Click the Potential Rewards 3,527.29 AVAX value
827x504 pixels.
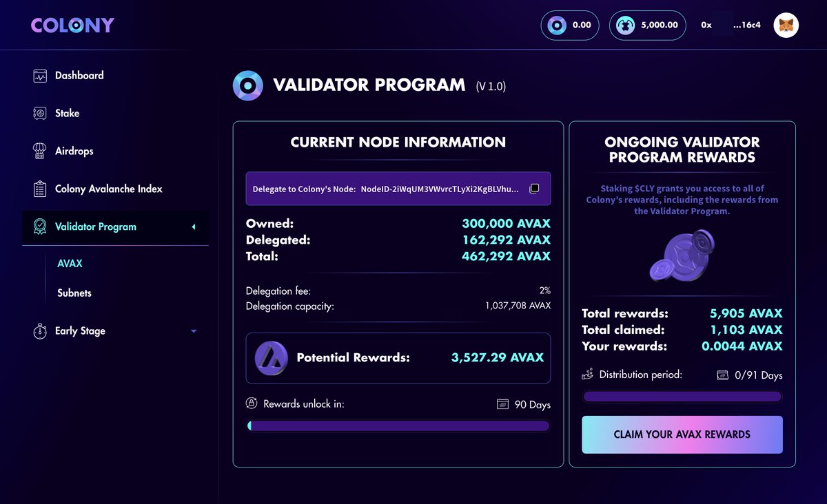pyautogui.click(x=498, y=358)
